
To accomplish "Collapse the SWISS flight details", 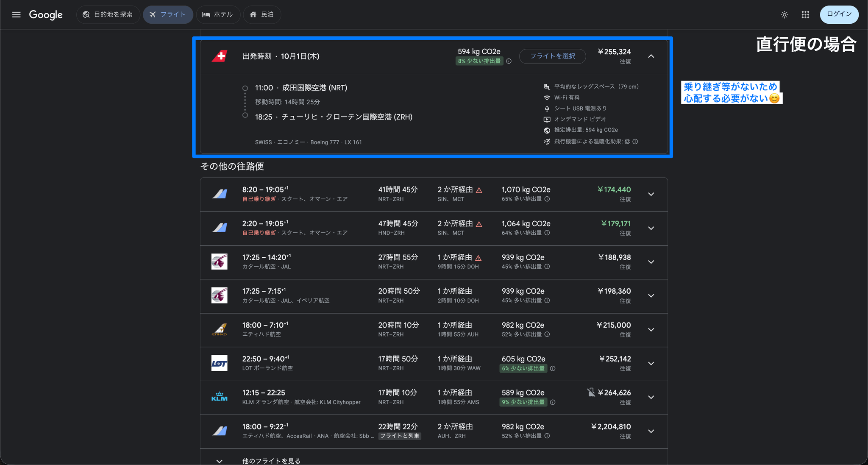I will coord(651,56).
